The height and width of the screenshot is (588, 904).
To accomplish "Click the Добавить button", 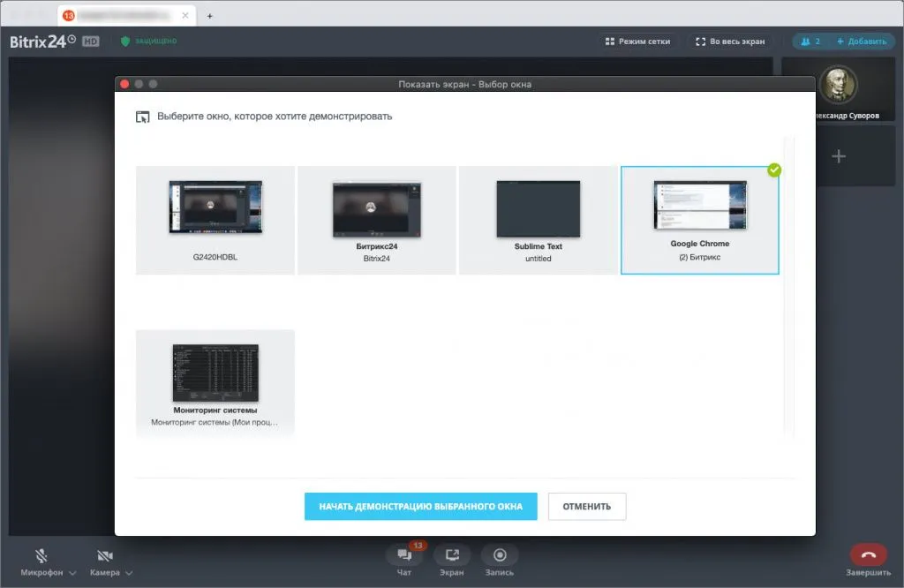I will point(861,41).
